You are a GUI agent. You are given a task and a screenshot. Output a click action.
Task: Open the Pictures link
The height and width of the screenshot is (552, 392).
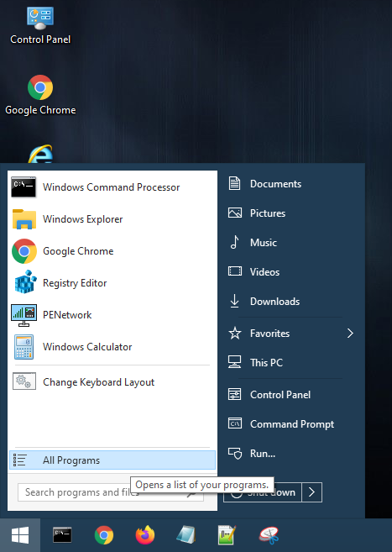coord(268,213)
